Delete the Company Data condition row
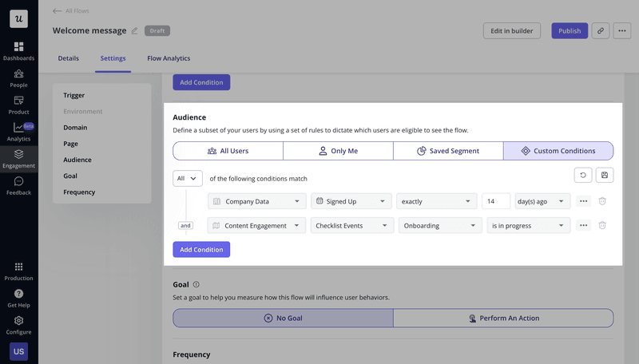 pyautogui.click(x=602, y=202)
